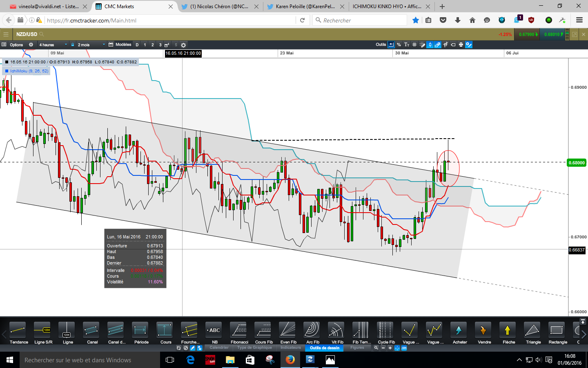Insert an ABC text note
This screenshot has height=368, width=588.
click(215, 332)
